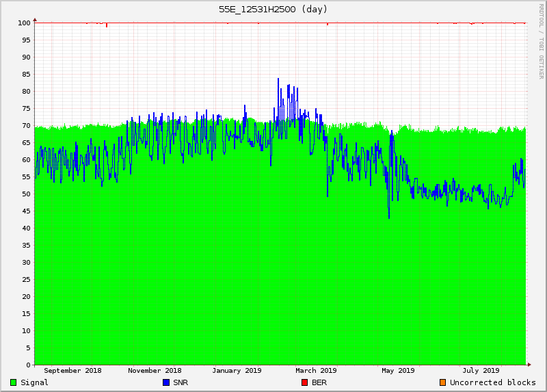547x392 pixels.
Task: Click the 95 y-axis value
Action: pyautogui.click(x=26, y=40)
